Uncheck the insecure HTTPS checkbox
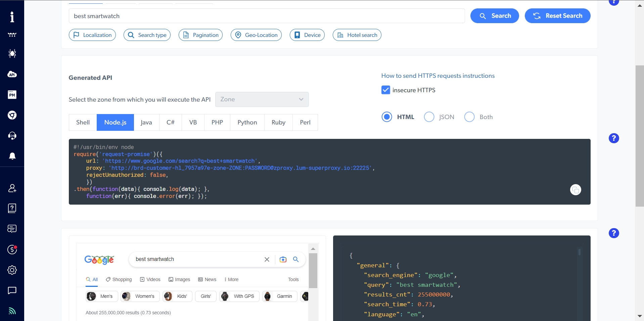 (x=385, y=90)
